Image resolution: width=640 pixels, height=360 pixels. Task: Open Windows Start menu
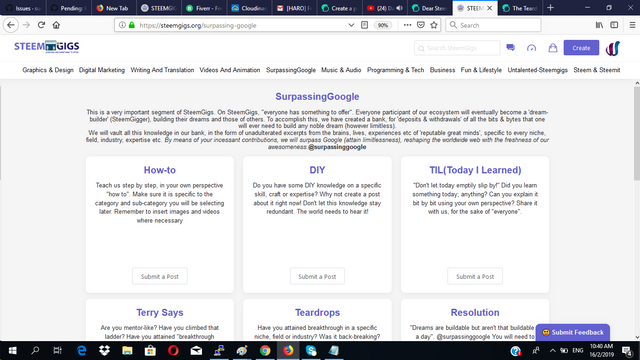pyautogui.click(x=13, y=351)
